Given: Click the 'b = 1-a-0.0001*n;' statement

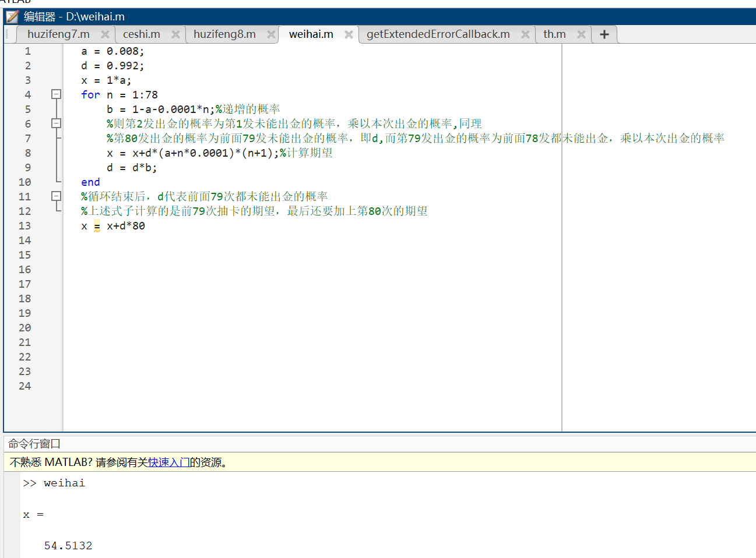Looking at the screenshot, I should pyautogui.click(x=161, y=110).
